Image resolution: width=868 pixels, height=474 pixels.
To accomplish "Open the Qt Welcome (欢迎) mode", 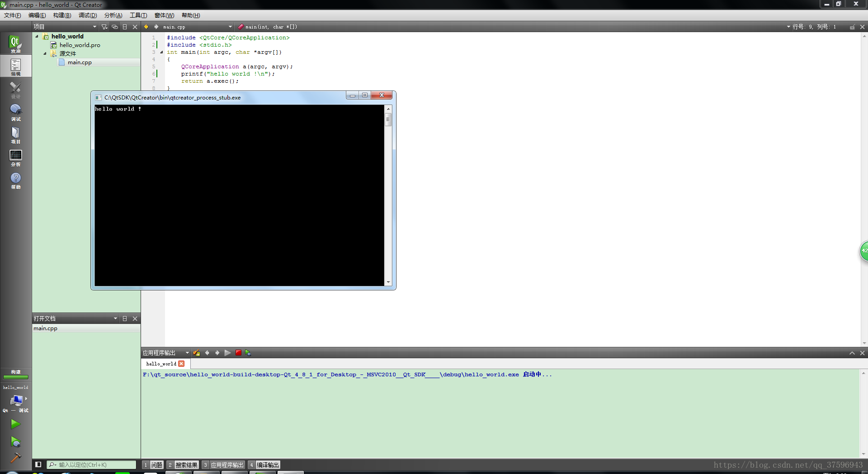I will click(x=15, y=44).
